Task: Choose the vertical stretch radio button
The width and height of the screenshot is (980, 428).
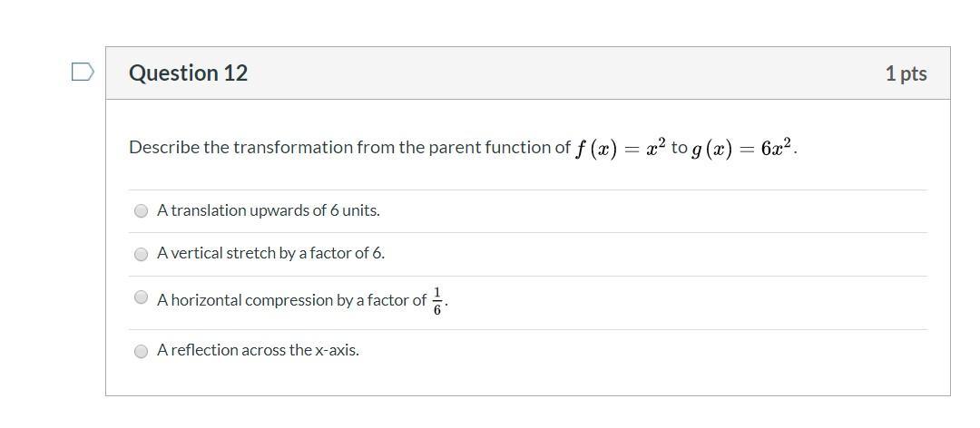Action: tap(142, 254)
